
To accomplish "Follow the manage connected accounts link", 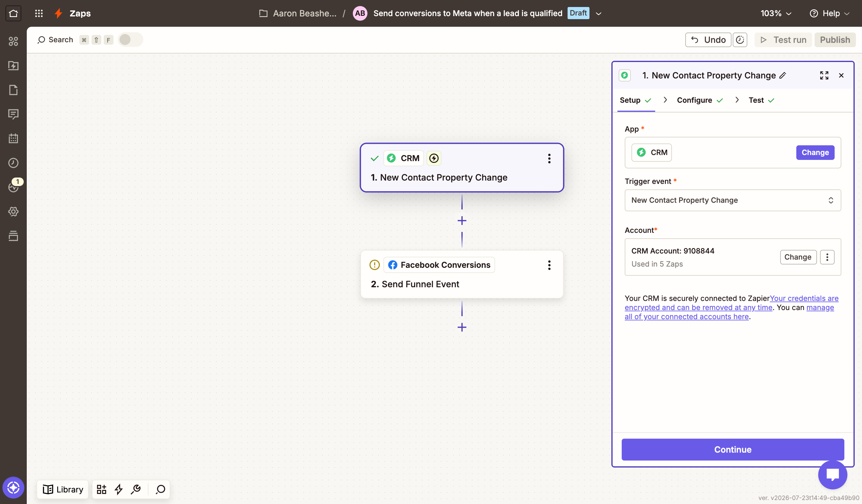I will tap(729, 312).
